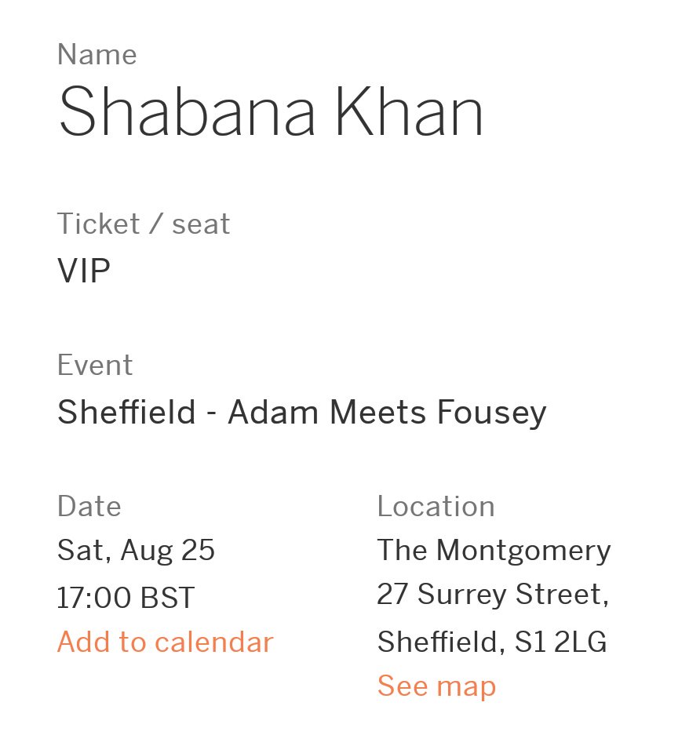Click the 17:00 BST time text
Screen dimensions: 700x746
pos(126,598)
